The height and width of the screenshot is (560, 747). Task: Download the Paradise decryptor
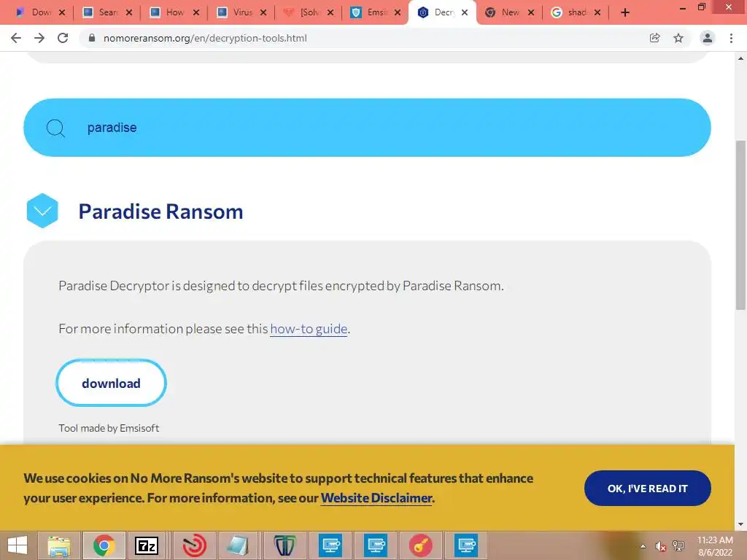(x=111, y=383)
